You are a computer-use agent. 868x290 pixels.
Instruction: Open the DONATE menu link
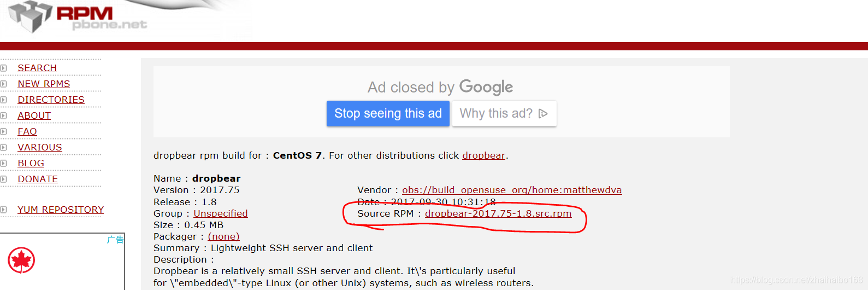tap(38, 179)
